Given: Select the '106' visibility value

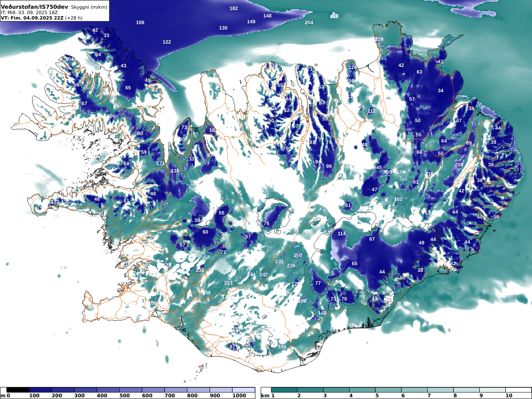Looking at the screenshot, I should point(140,22).
